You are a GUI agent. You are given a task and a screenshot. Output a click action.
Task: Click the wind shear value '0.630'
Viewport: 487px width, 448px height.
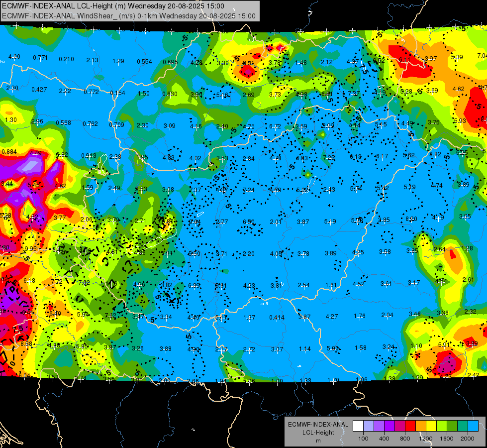point(170,94)
